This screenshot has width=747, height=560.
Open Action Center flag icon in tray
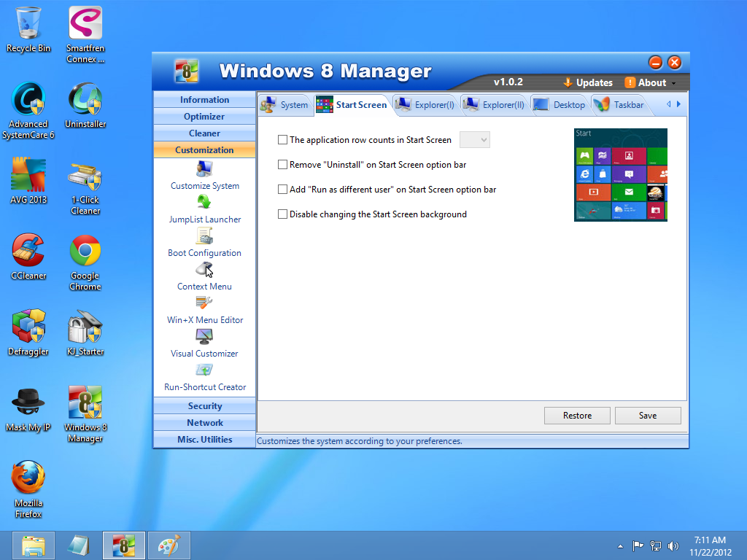(x=638, y=546)
